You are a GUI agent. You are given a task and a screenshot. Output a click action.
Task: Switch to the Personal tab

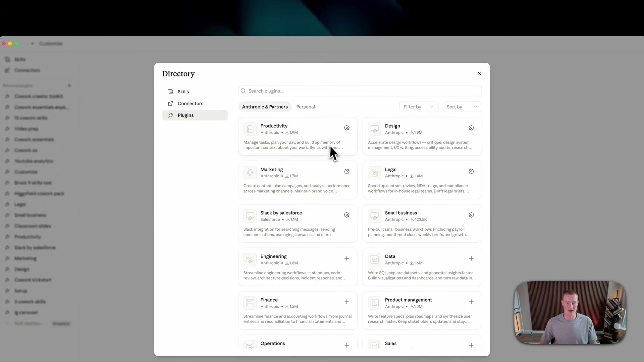point(306,107)
